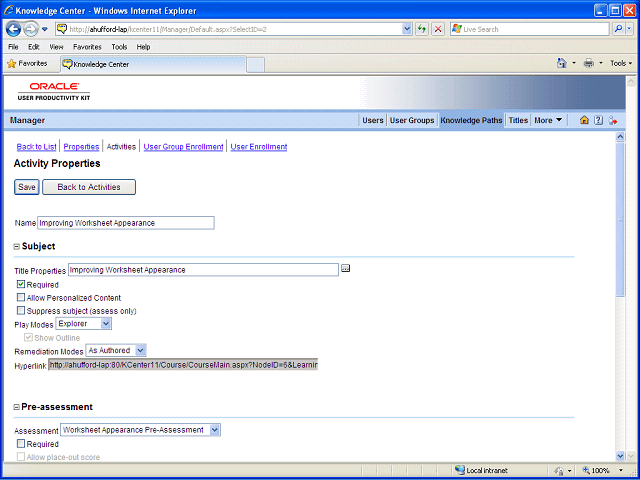The height and width of the screenshot is (480, 640).
Task: Open the Remediation Modes dropdown
Action: click(116, 350)
